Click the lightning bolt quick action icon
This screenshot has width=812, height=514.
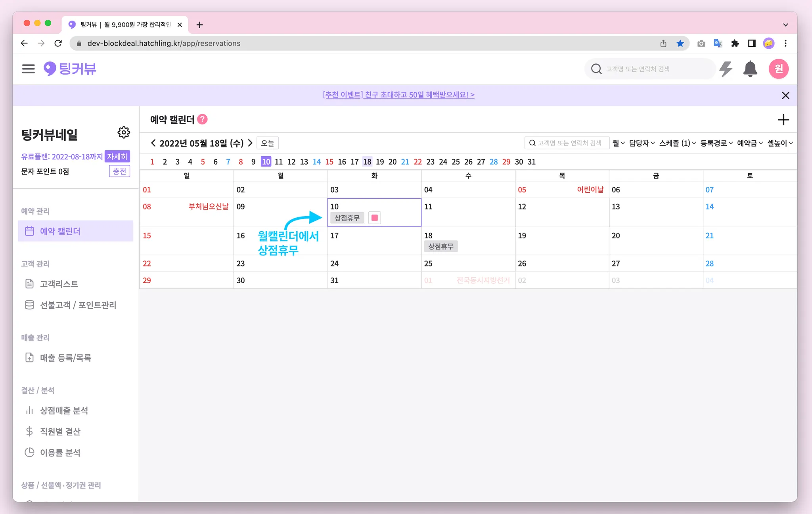point(726,69)
